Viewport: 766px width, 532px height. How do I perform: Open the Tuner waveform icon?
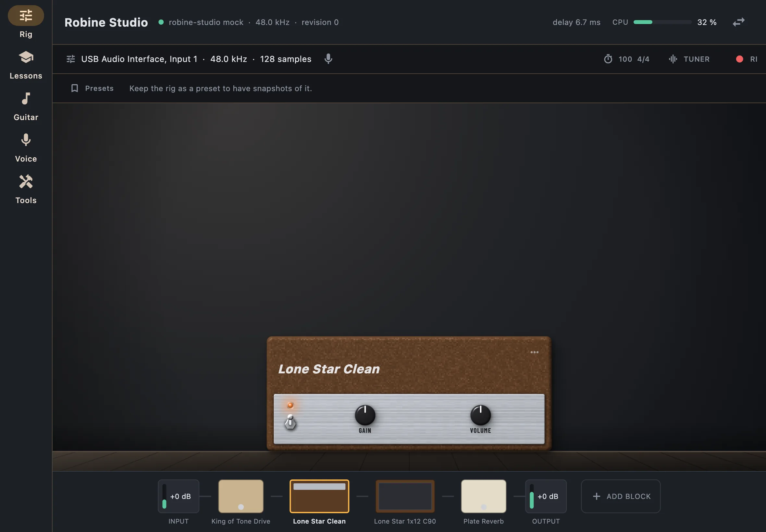click(673, 59)
